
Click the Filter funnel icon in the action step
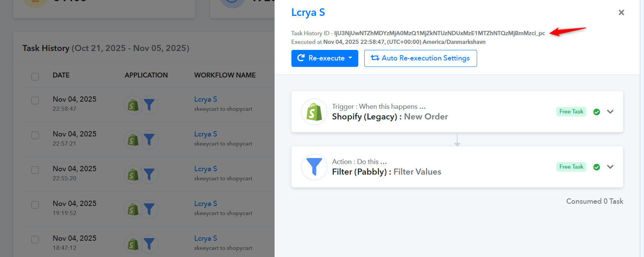pos(314,167)
